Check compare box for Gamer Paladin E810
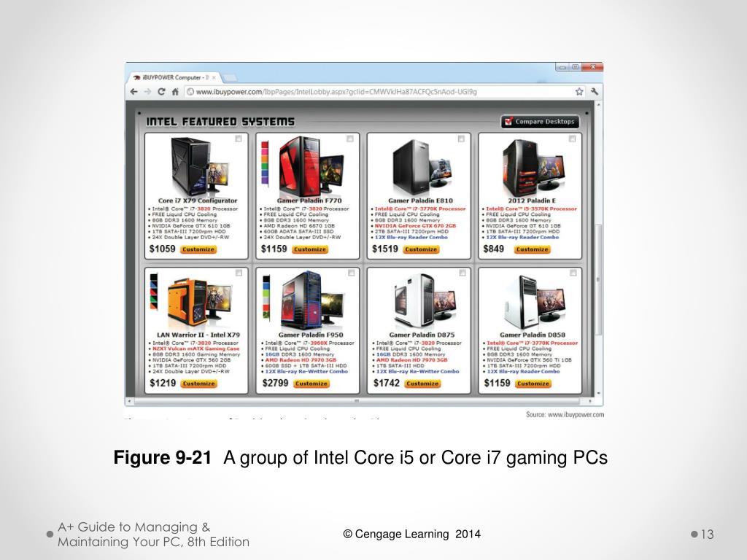Viewport: 747px width, 560px height. (x=461, y=139)
